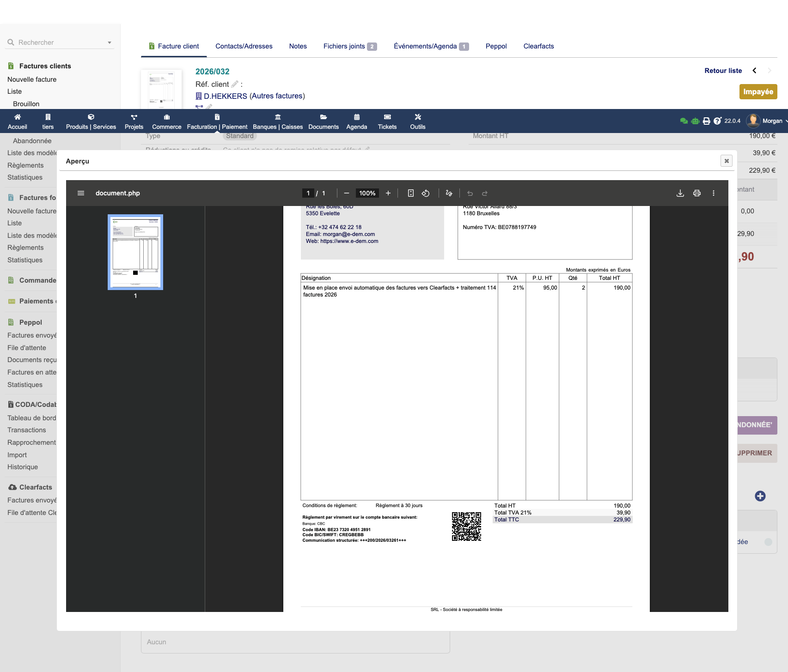This screenshot has width=788, height=672.
Task: Click the fit to page icon
Action: pyautogui.click(x=410, y=193)
